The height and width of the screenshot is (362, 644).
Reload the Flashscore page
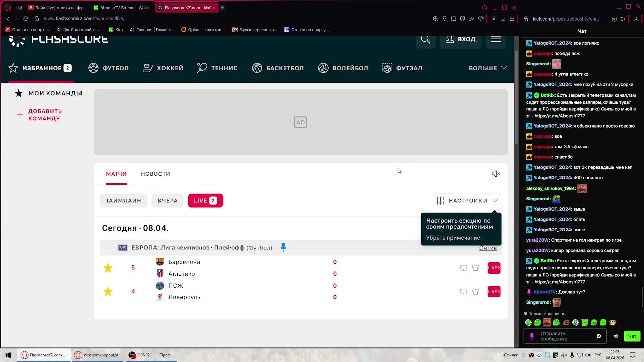[x=26, y=19]
